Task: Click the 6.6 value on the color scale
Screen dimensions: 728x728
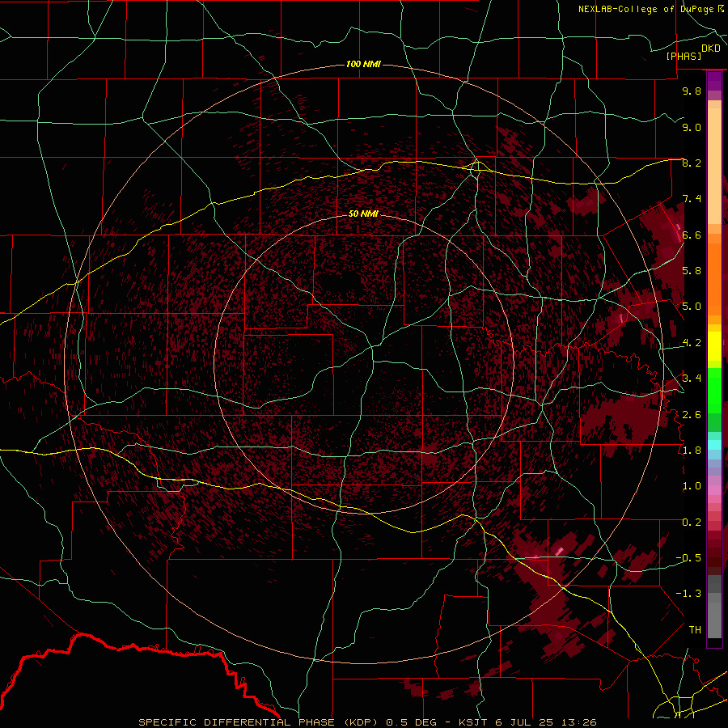Action: click(x=692, y=235)
